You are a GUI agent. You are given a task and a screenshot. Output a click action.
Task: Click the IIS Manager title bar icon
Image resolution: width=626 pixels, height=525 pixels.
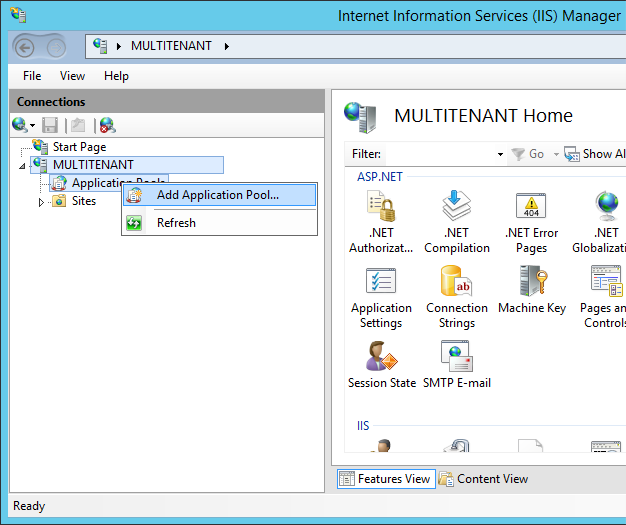[x=18, y=15]
